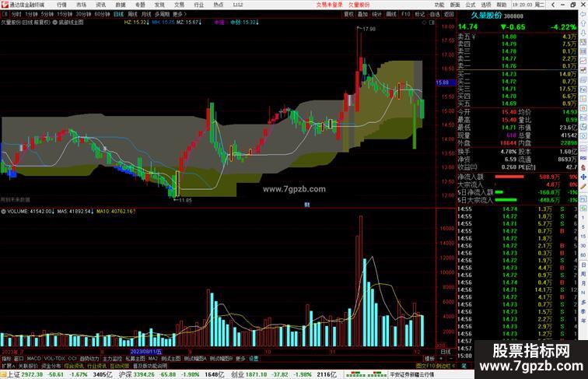Open the 发现 menu
Viewport: 588px width, 379px height.
click(x=159, y=5)
